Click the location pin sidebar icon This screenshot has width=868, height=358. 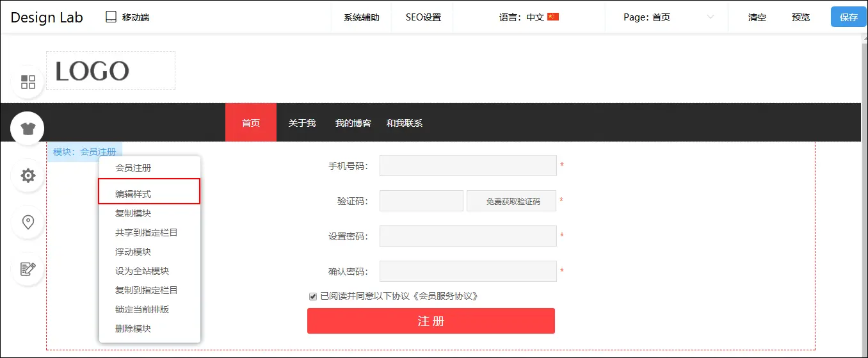pyautogui.click(x=28, y=222)
